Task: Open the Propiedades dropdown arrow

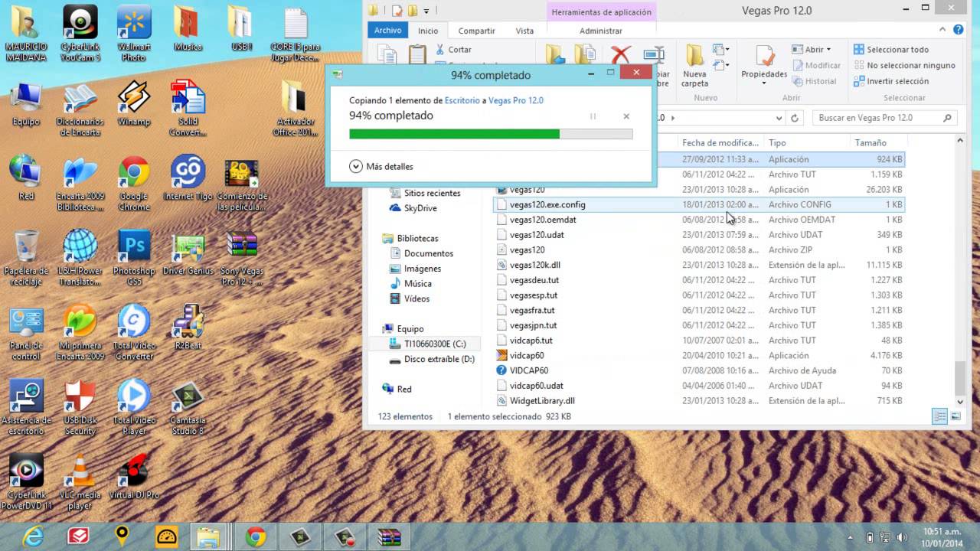Action: pos(764,83)
